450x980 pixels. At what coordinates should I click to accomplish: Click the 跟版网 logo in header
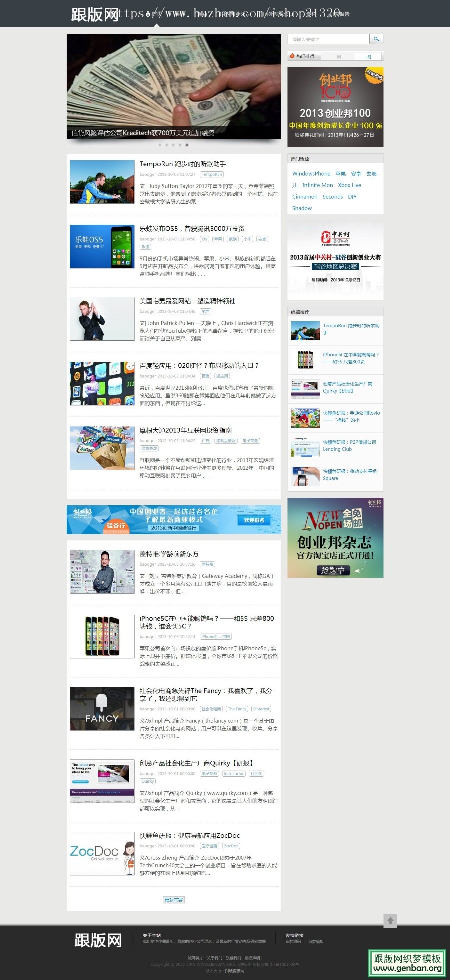pyautogui.click(x=95, y=14)
